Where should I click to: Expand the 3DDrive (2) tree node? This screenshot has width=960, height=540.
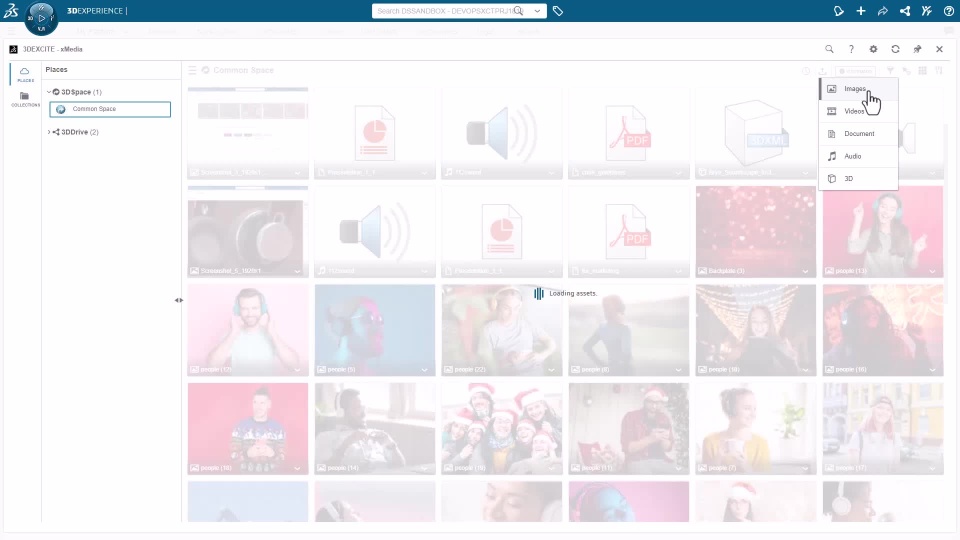click(49, 132)
